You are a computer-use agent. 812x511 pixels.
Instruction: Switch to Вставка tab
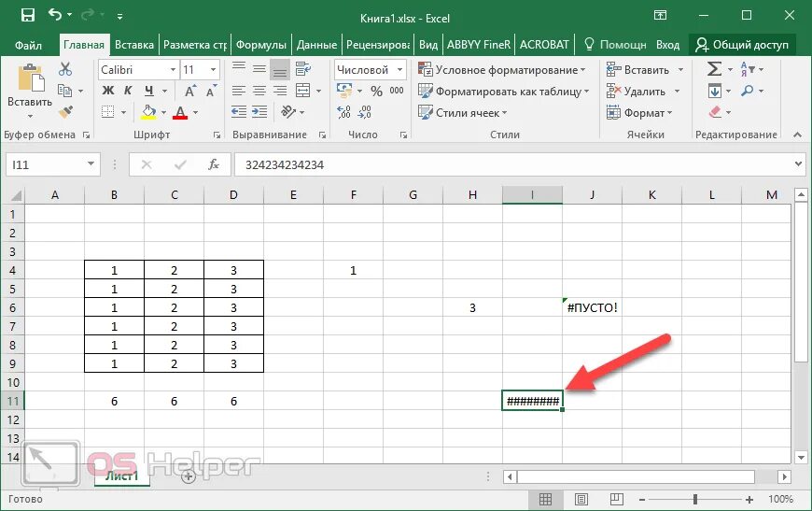(134, 45)
